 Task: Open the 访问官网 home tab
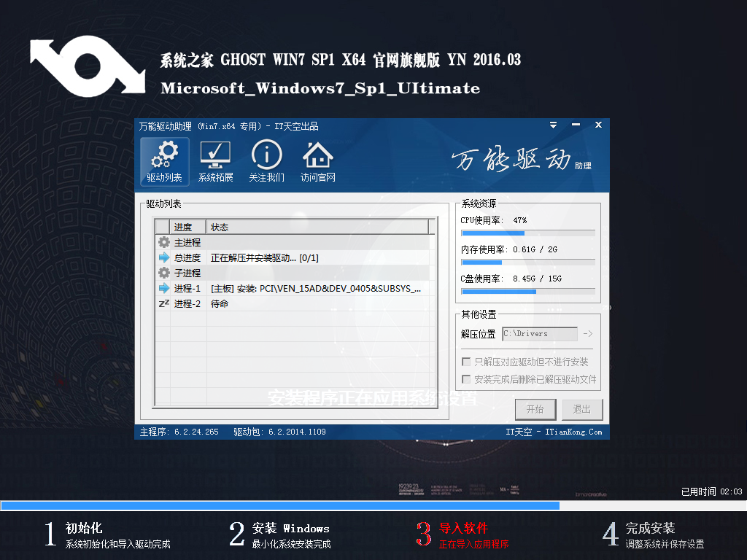pos(318,161)
